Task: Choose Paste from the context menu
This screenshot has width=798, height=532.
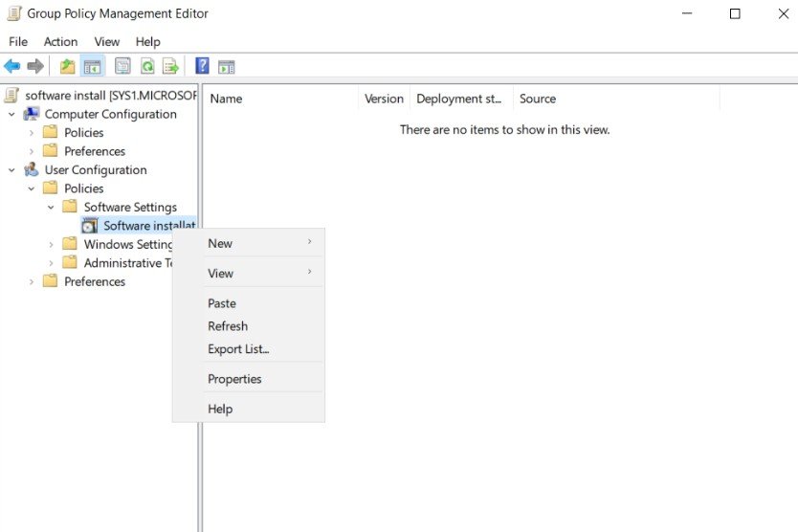Action: click(x=249, y=303)
